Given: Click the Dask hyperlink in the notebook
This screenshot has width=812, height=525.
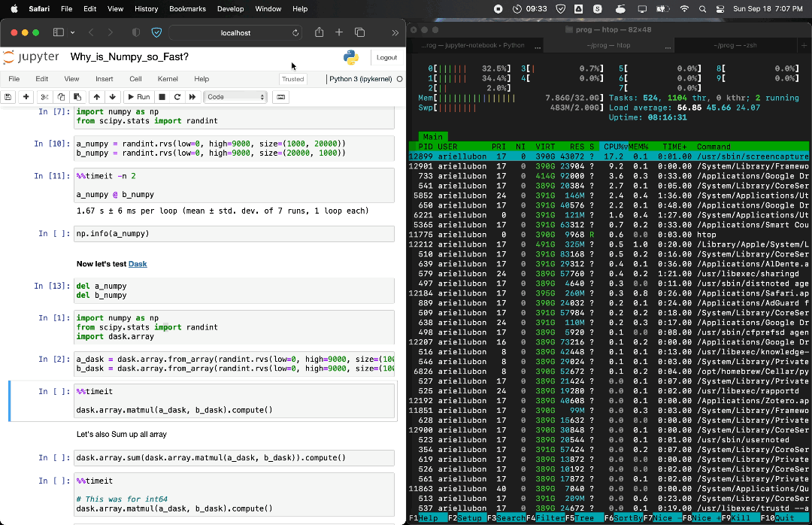Looking at the screenshot, I should 138,264.
